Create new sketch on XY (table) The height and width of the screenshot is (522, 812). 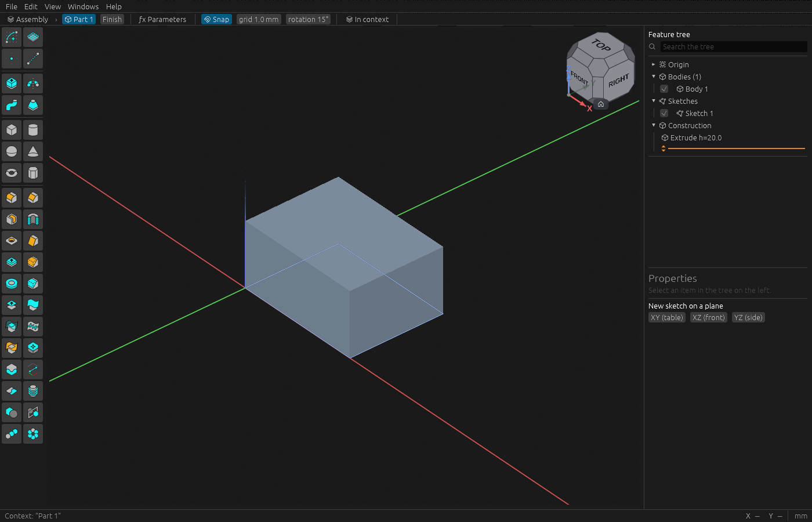(667, 317)
